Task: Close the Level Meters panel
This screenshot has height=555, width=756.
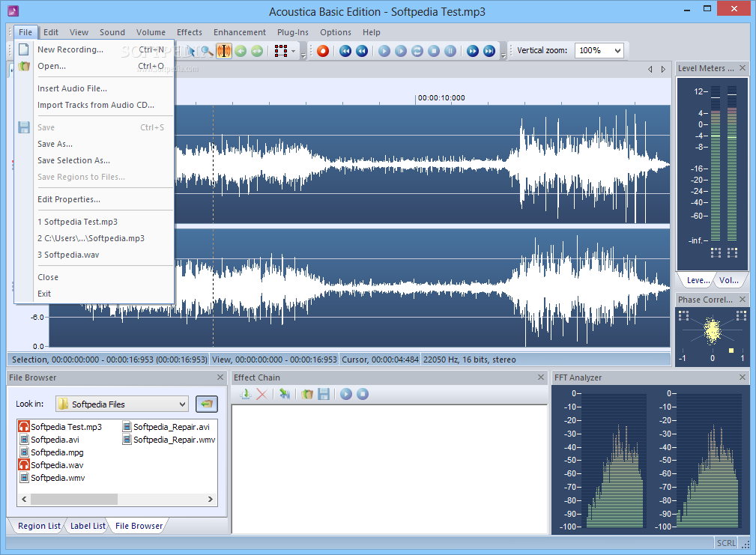Action: 743,68
